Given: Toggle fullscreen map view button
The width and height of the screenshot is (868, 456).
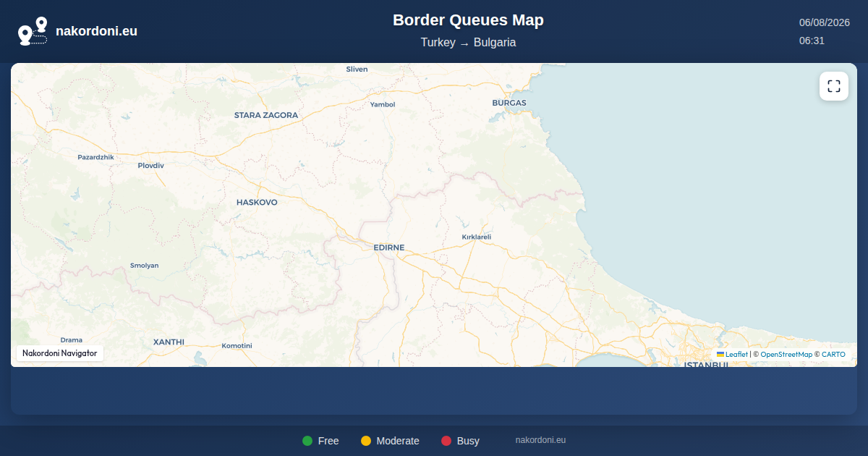Looking at the screenshot, I should [x=834, y=86].
